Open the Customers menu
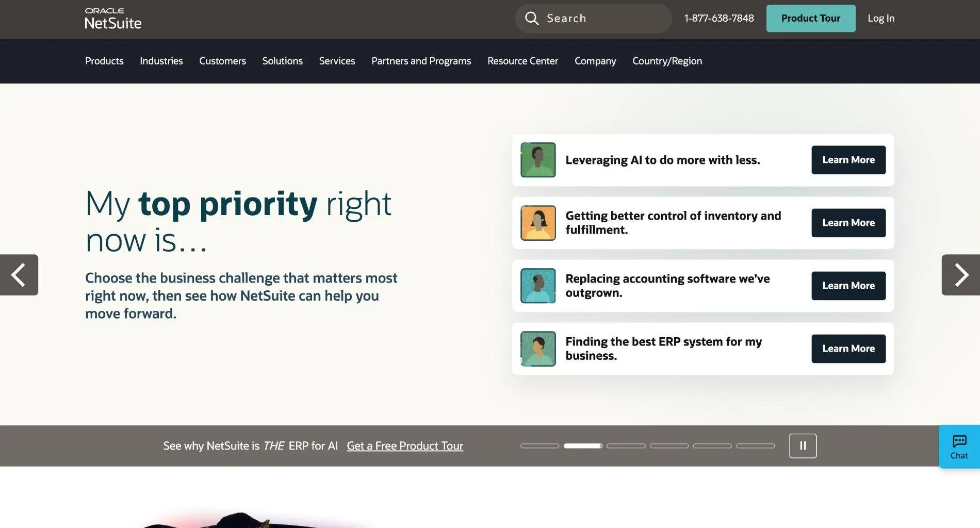 [x=223, y=61]
